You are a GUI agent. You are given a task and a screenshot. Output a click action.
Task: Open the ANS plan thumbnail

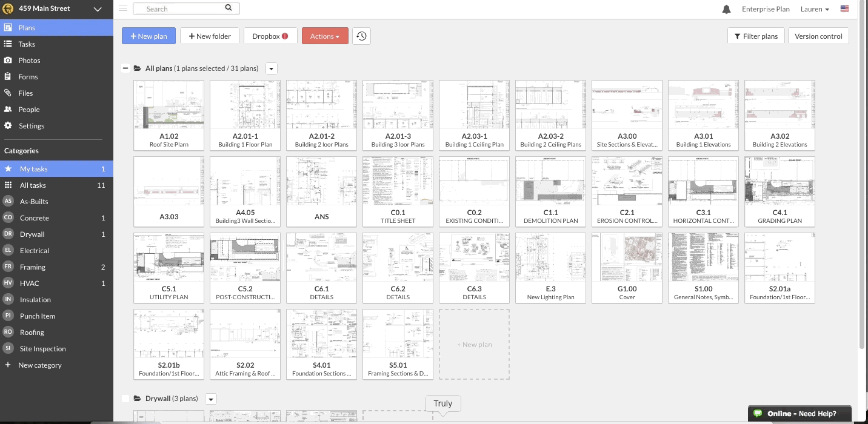[x=322, y=191]
